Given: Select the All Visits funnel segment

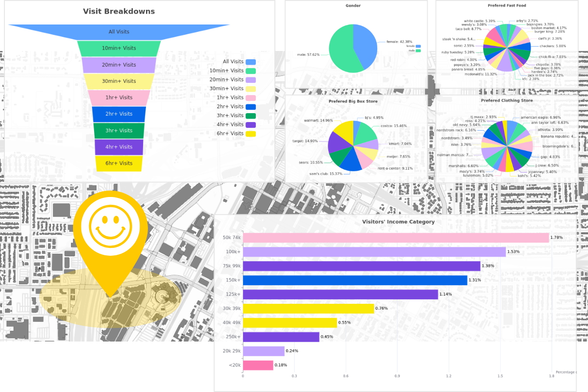Looking at the screenshot, I should (x=119, y=32).
